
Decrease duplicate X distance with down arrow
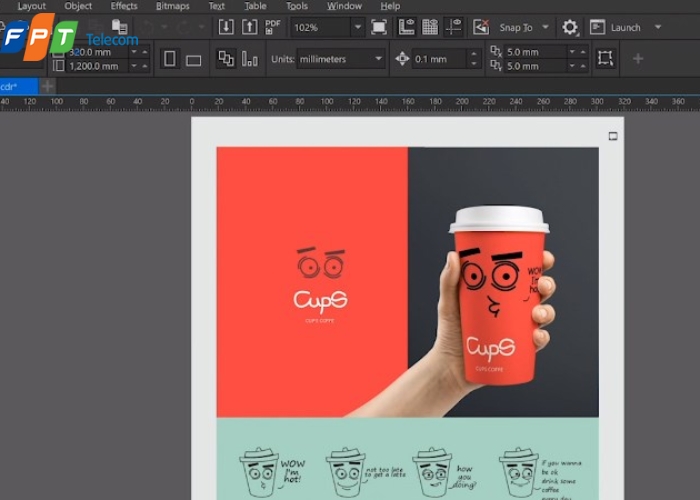tap(572, 52)
